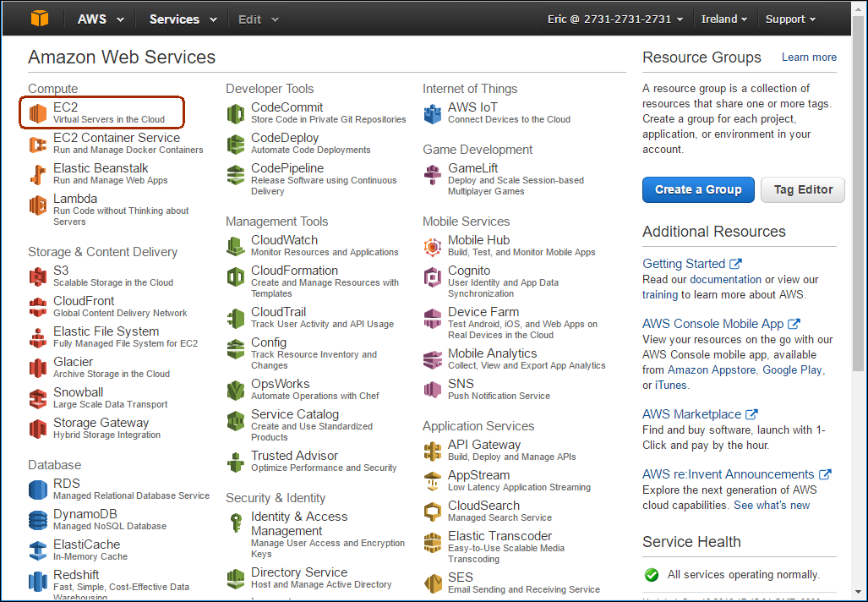Expand the Support menu
This screenshot has width=868, height=602.
[x=790, y=19]
